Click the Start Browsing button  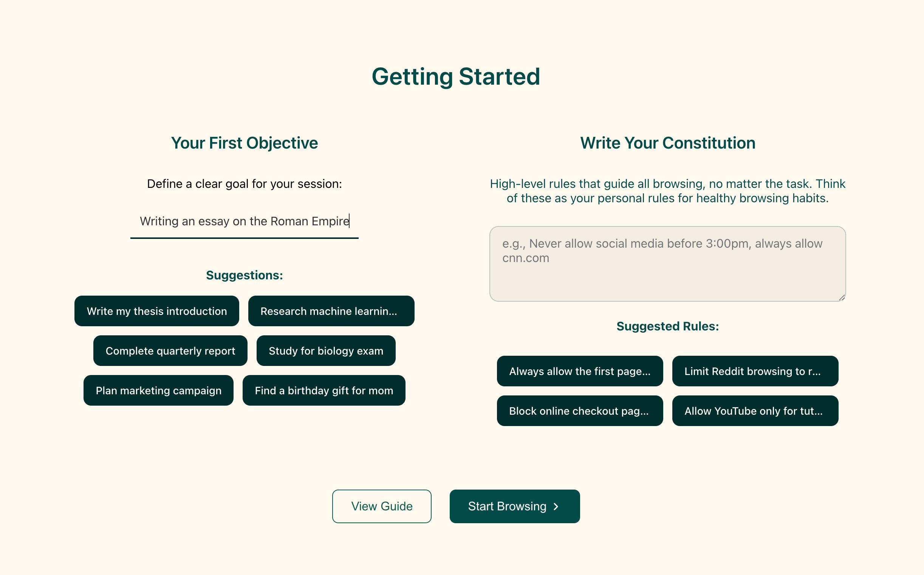point(514,506)
